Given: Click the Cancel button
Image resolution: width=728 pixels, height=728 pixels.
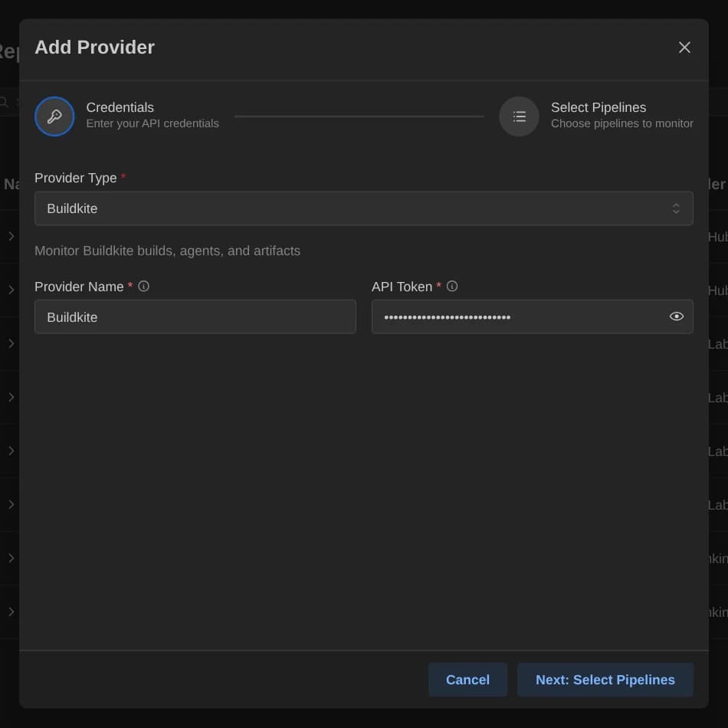Looking at the screenshot, I should coord(467,679).
